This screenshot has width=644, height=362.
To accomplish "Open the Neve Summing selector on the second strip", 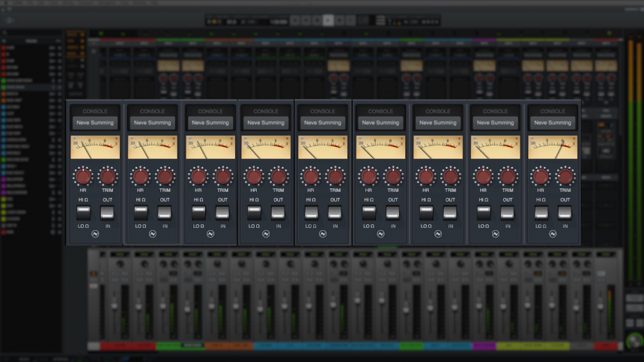I will 153,123.
